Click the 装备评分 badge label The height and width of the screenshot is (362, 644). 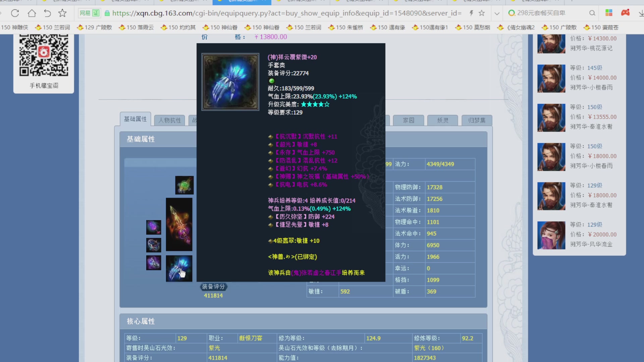click(213, 287)
